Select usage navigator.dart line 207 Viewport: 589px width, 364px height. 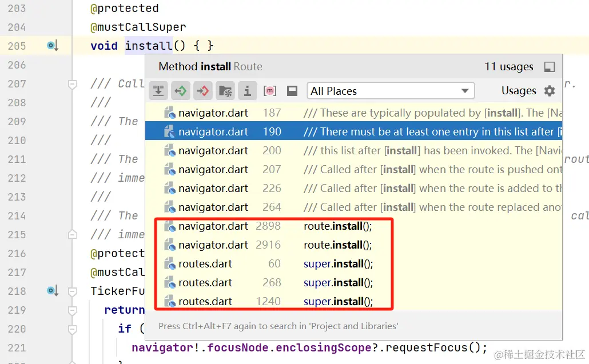(353, 170)
